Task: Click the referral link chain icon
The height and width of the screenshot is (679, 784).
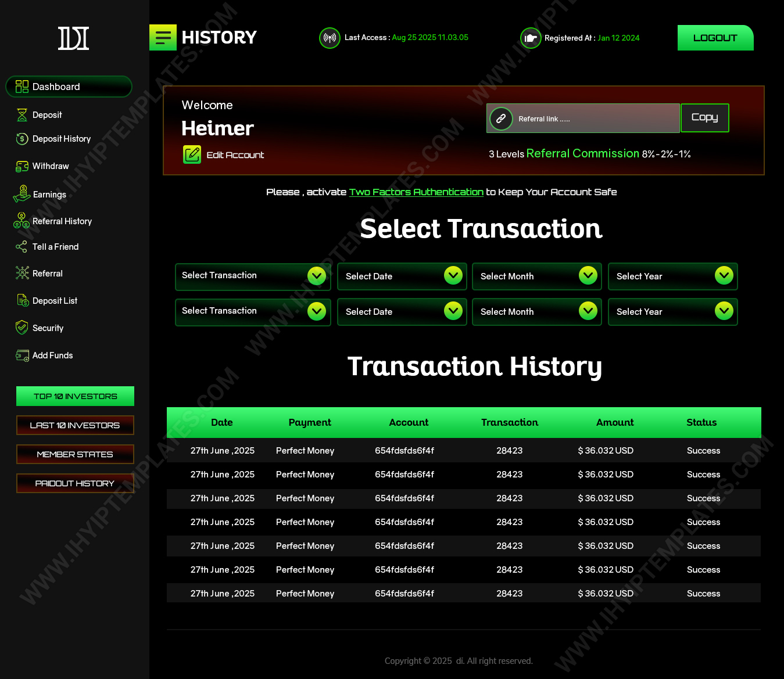Action: click(x=501, y=118)
